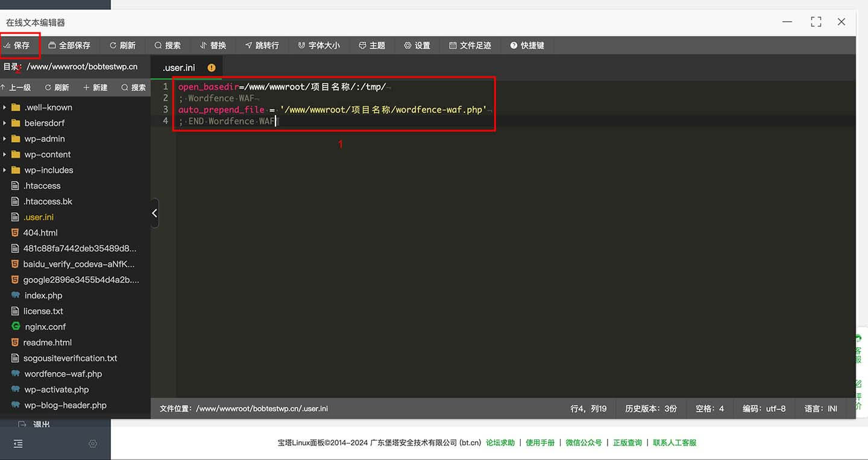
Task: Open the 微信公众号 footer link
Action: pos(583,443)
